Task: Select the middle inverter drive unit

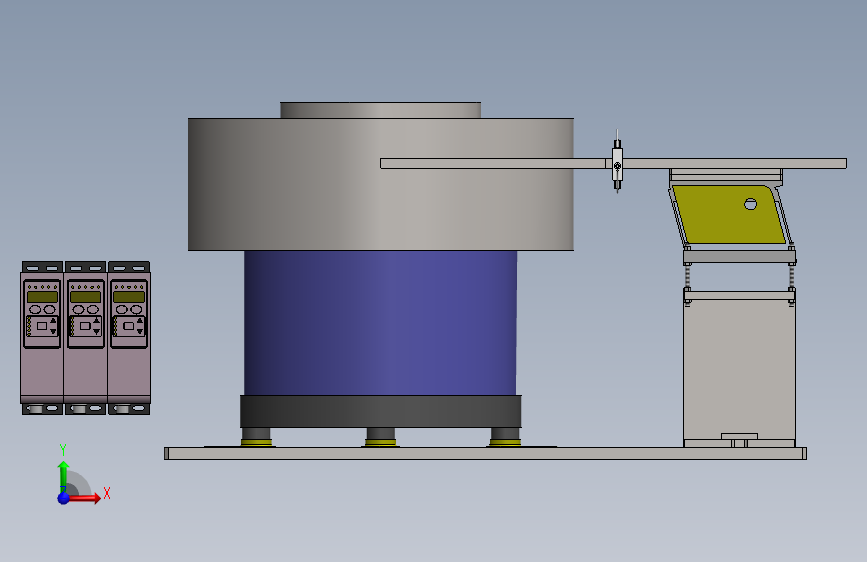Action: pos(85,338)
